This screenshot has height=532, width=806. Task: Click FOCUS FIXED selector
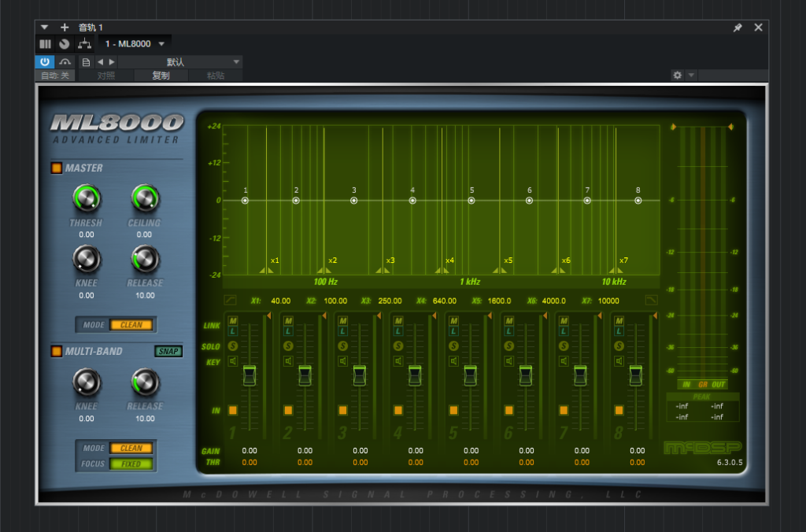pos(131,464)
